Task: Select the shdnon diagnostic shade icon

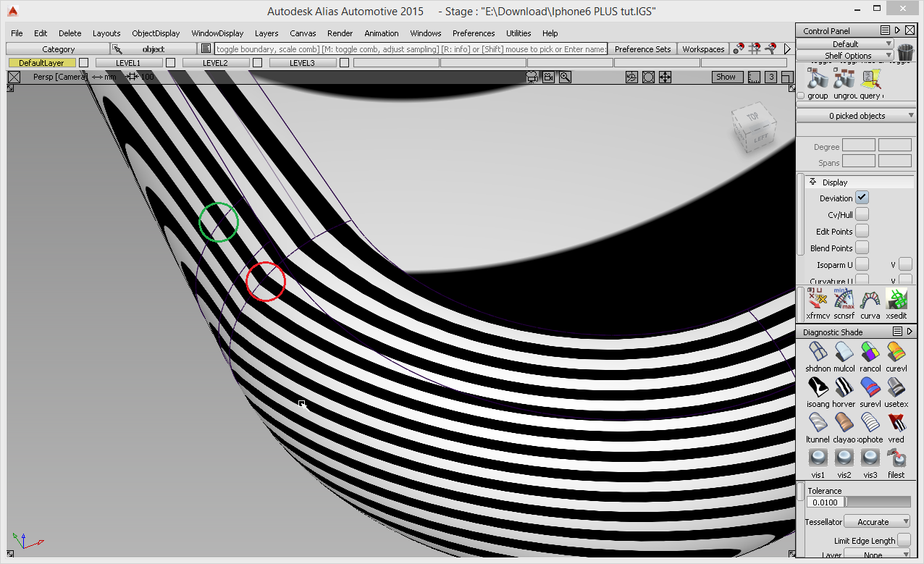Action: point(818,352)
